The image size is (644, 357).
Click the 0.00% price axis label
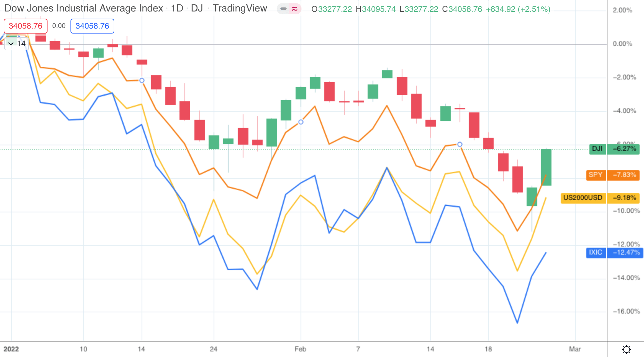(x=623, y=44)
